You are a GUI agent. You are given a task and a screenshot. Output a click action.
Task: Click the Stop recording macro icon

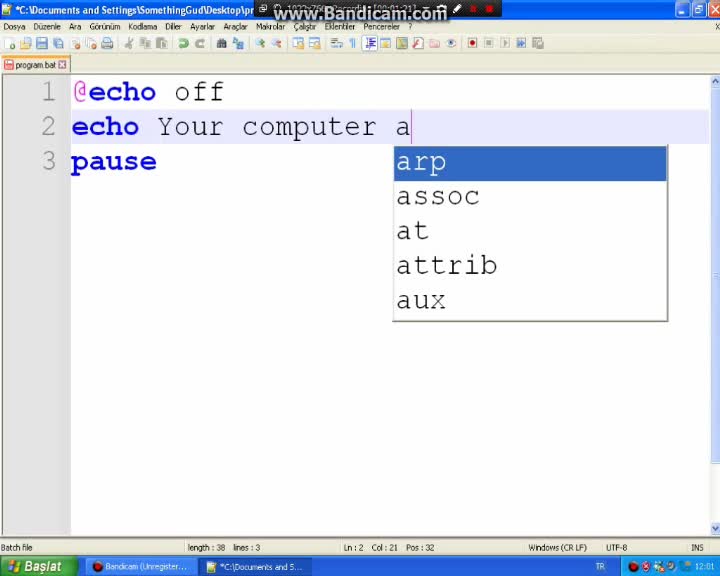489,44
